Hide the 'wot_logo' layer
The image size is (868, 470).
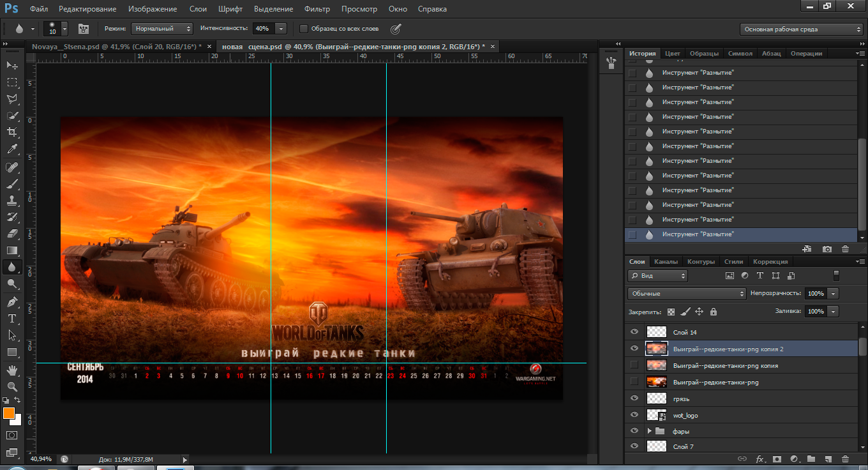[634, 415]
